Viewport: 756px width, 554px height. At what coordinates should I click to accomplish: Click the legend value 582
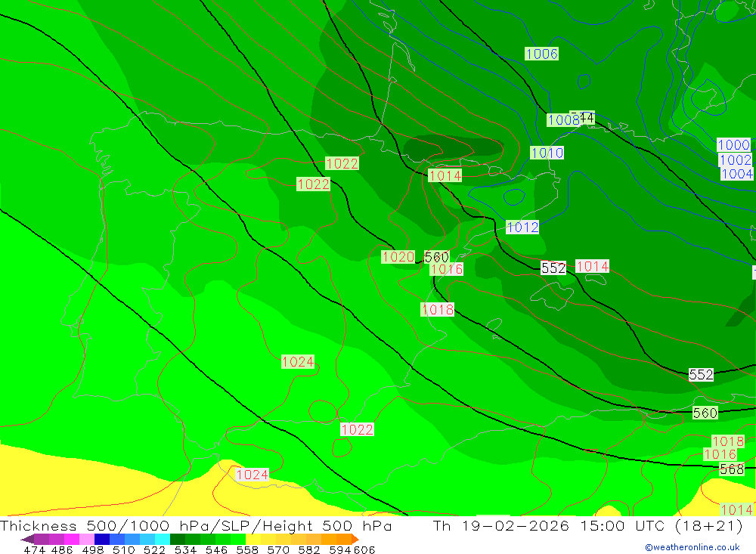click(x=309, y=549)
